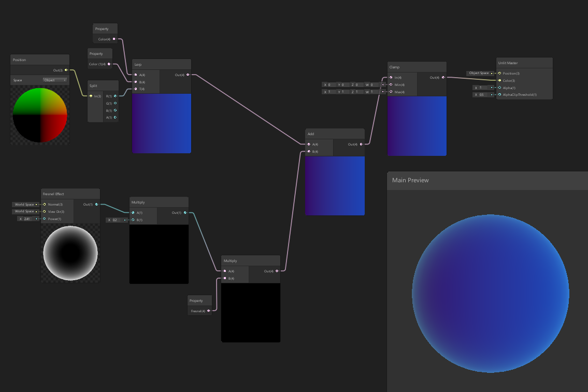Click the Out(1) port on Fresnel Effect node
Image resolution: width=588 pixels, height=392 pixels.
point(96,205)
